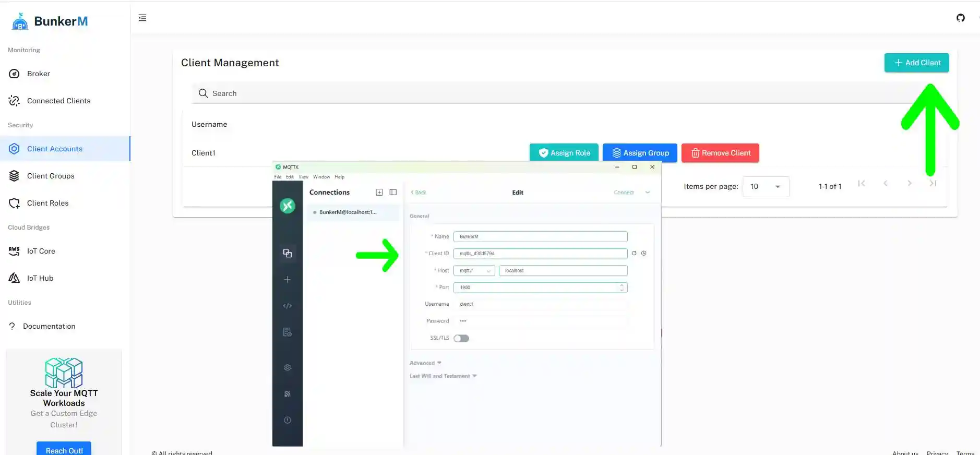Screen dimensions: 980x455
Task: Open the GitHub icon in top bar
Action: [961, 18]
